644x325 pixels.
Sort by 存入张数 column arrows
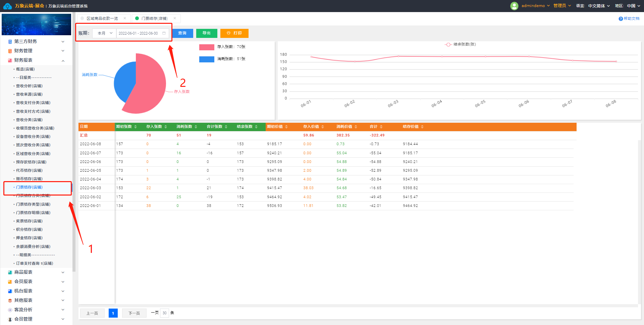pyautogui.click(x=166, y=127)
